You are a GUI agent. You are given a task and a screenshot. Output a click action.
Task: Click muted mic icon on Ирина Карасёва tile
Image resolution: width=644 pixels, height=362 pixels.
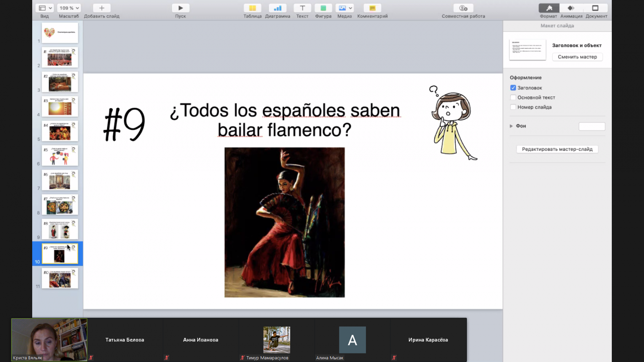click(x=394, y=358)
